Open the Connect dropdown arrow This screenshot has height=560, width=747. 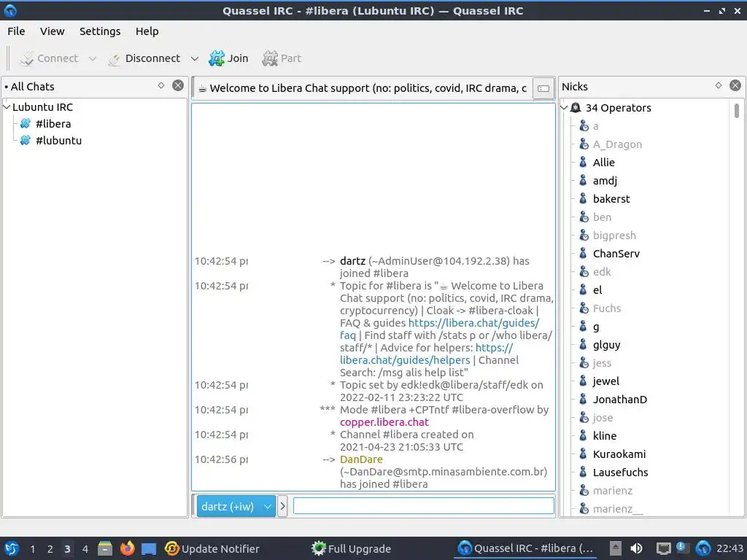point(93,58)
